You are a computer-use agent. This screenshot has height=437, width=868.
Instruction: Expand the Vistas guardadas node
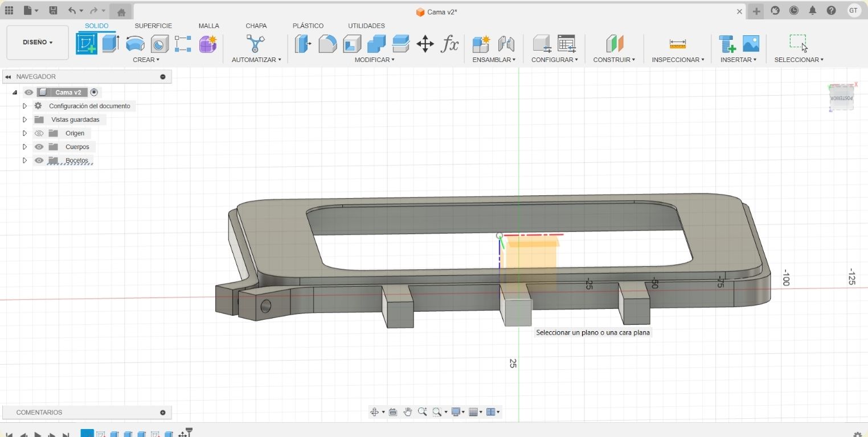point(24,119)
